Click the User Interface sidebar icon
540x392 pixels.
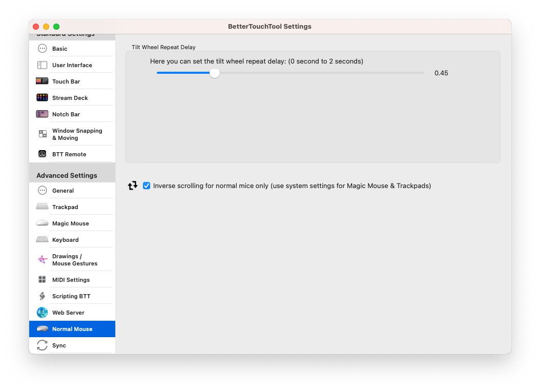coord(43,65)
